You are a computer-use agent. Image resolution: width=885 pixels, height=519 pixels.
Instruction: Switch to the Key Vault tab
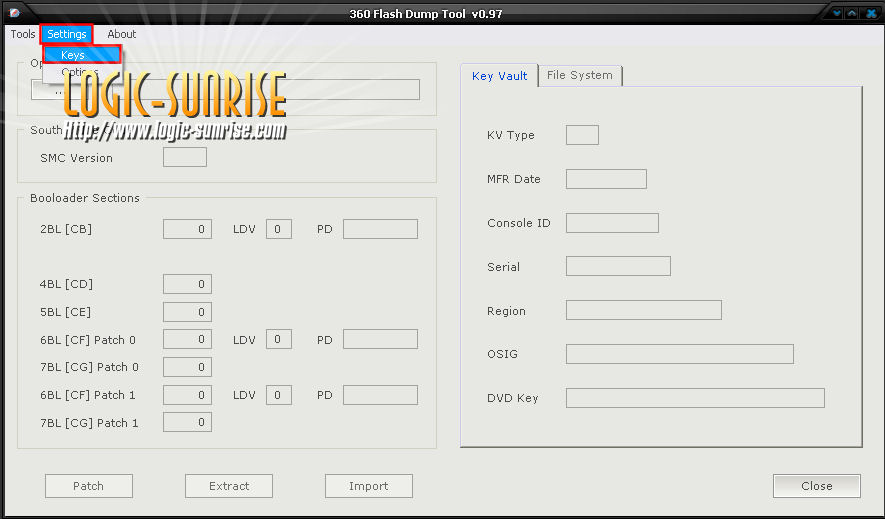[500, 76]
